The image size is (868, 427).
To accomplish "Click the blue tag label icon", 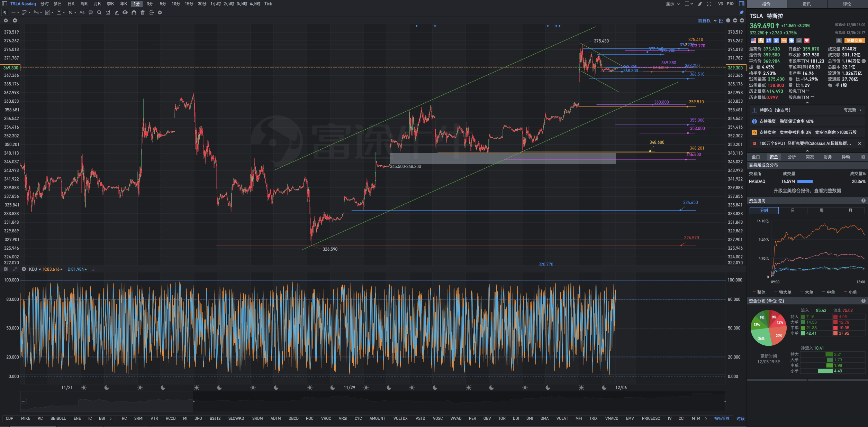I will (x=792, y=40).
